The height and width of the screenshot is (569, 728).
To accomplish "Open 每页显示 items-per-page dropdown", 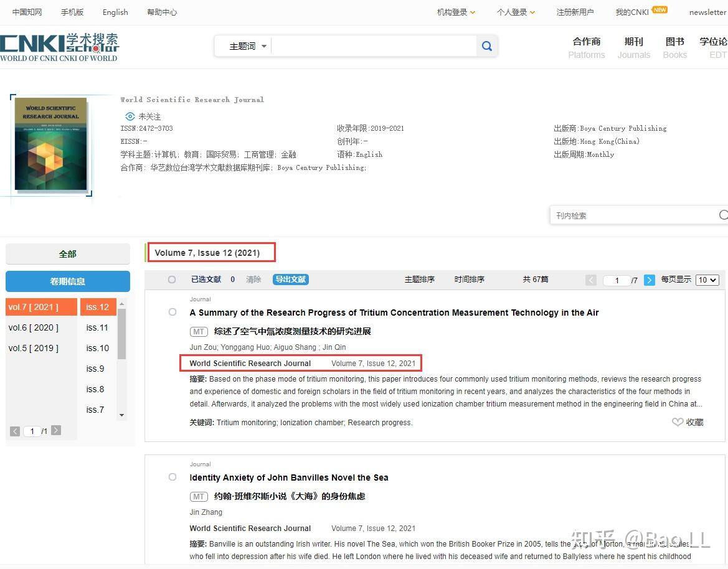I will 707,280.
